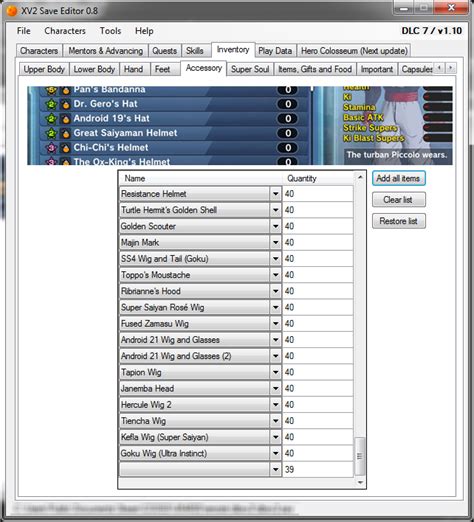Select the Lower Body sub-tab
This screenshot has height=522, width=474.
click(94, 69)
